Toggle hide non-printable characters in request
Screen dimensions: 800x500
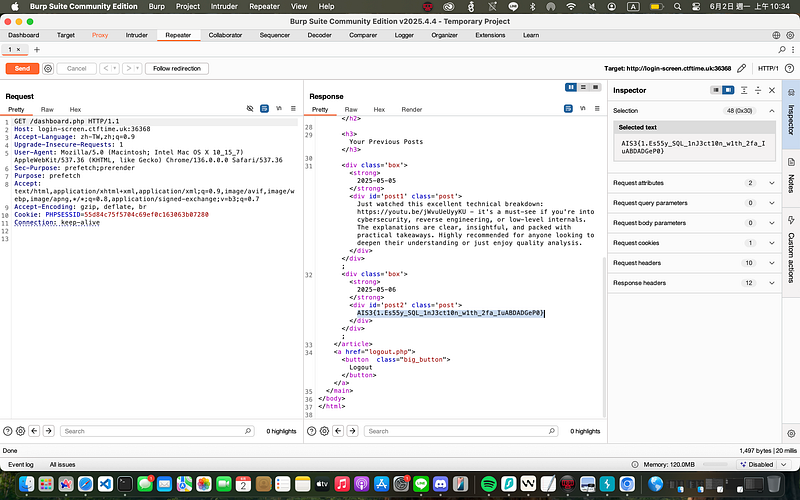[x=250, y=109]
